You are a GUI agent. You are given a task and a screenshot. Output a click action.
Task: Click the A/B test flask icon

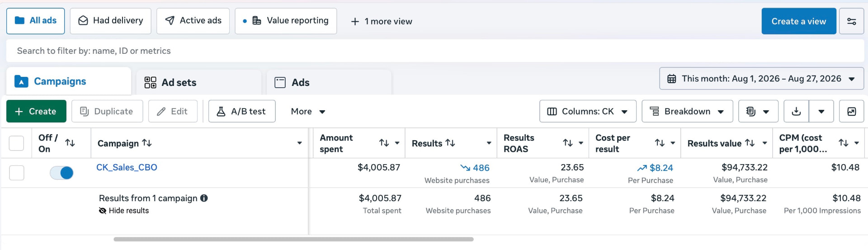click(x=221, y=111)
